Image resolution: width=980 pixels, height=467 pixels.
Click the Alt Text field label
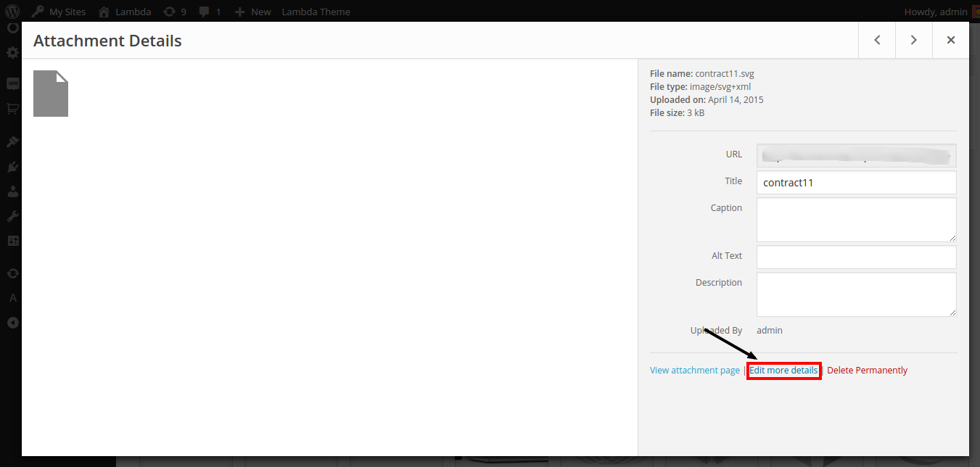click(x=727, y=256)
